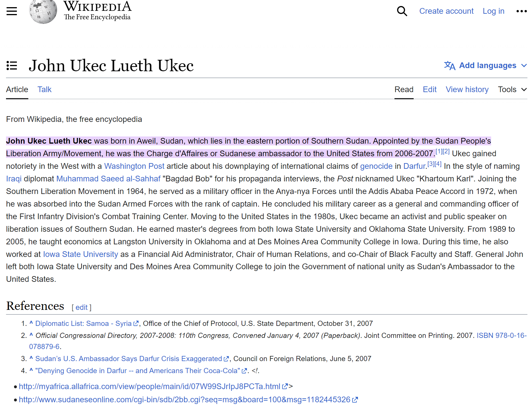Open the Edit tab
Image resolution: width=532 pixels, height=408 pixels.
point(430,90)
